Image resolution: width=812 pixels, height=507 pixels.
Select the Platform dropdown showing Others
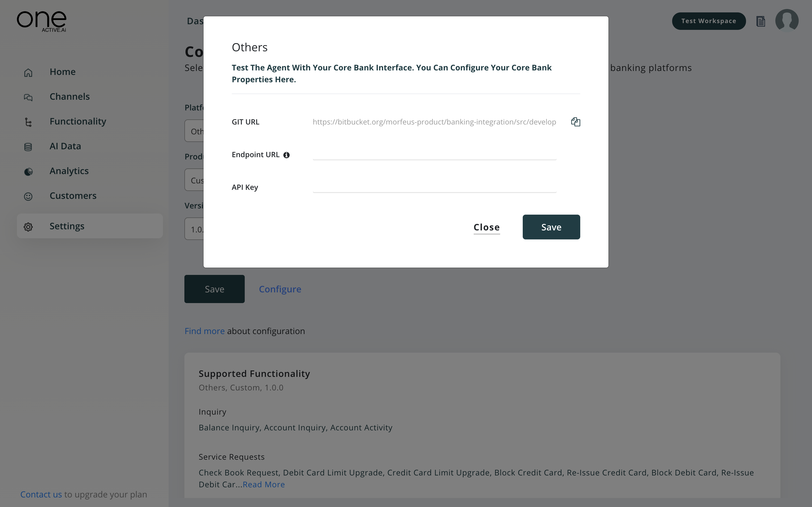tap(198, 131)
